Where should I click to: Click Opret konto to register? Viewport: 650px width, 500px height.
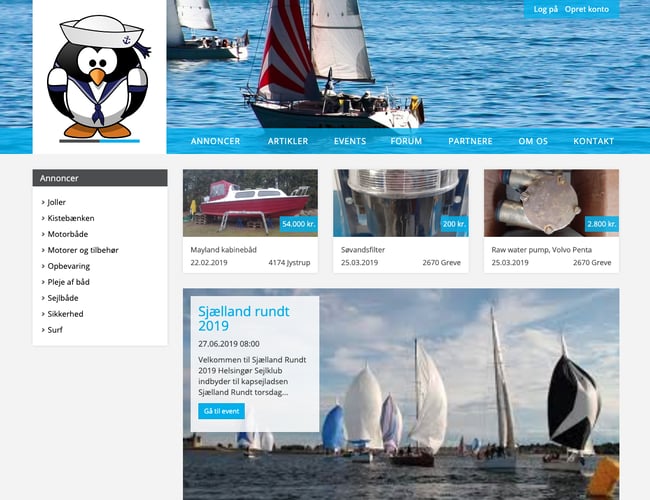587,9
